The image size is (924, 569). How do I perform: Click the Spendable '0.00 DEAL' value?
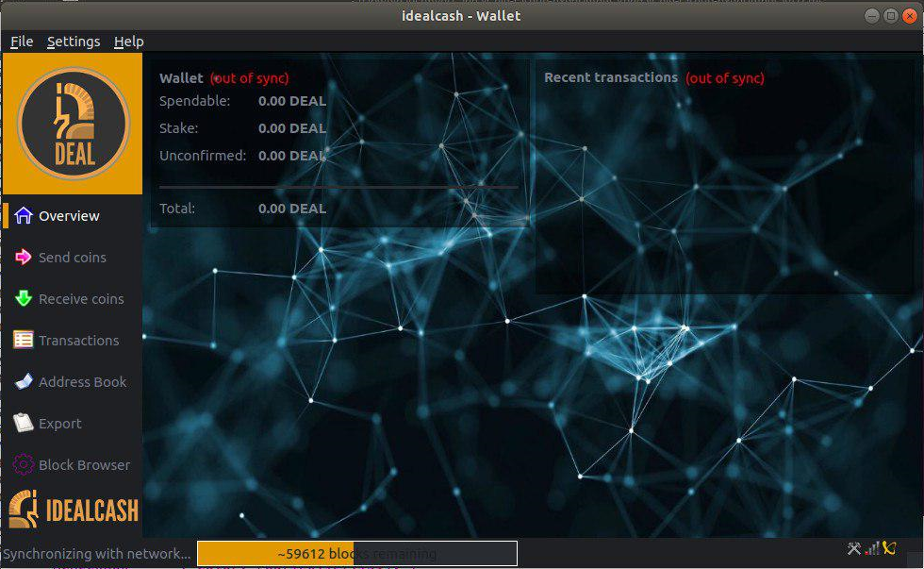(291, 101)
